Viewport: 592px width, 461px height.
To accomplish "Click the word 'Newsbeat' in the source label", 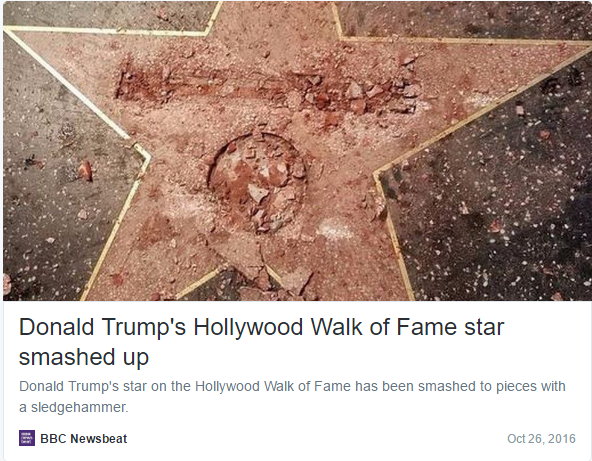I will [99, 438].
